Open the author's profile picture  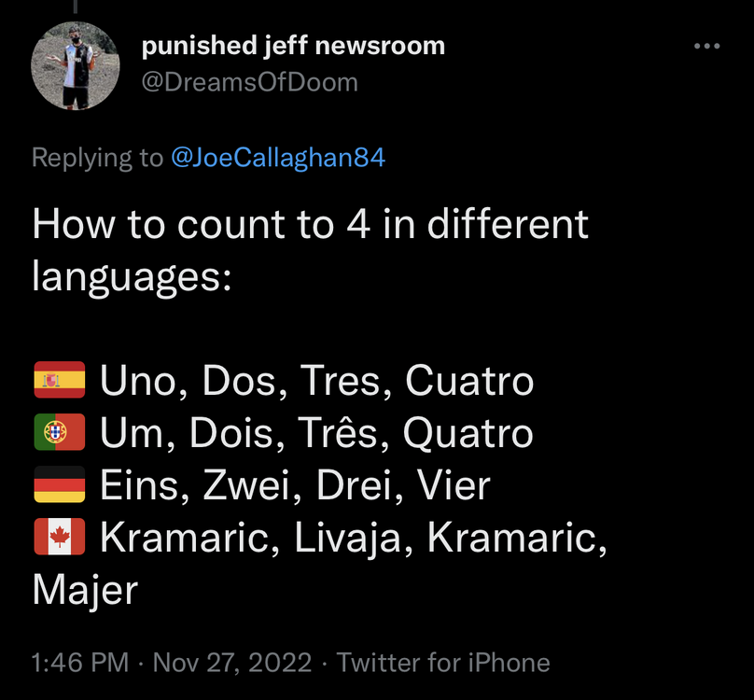77,66
